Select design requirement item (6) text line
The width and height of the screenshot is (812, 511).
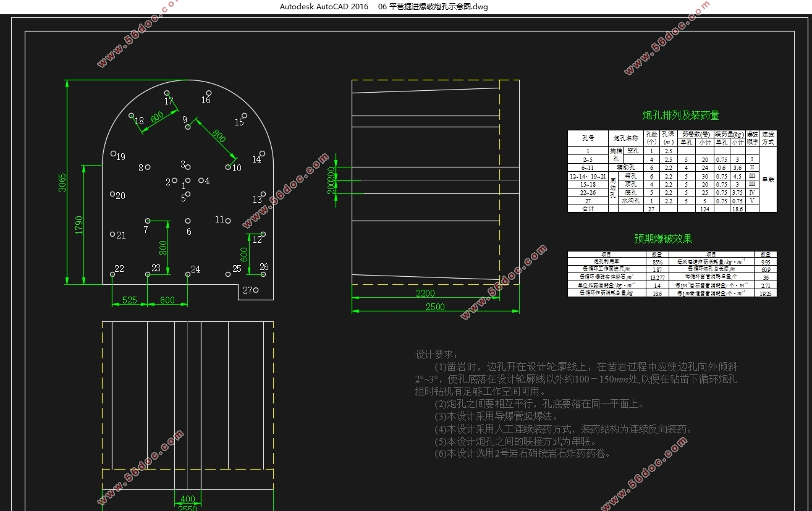pos(523,454)
